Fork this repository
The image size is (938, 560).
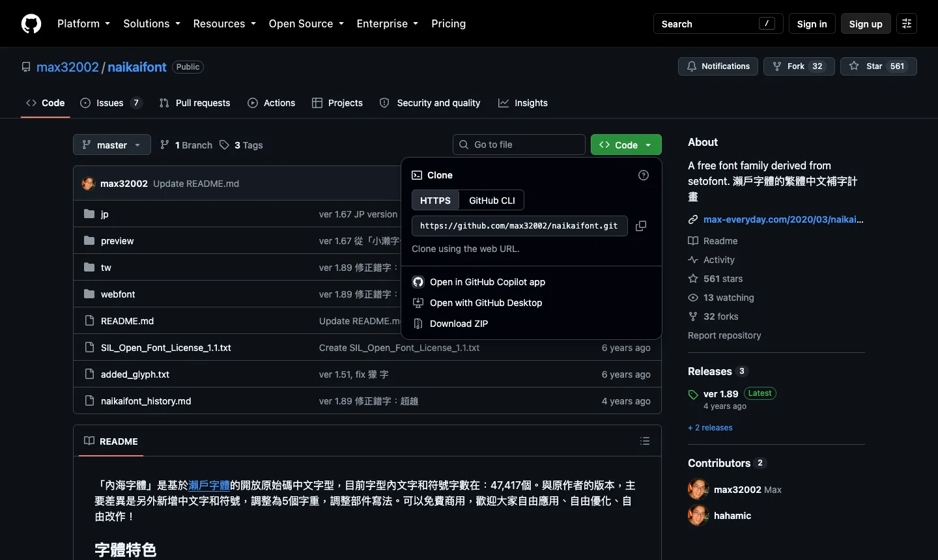799,66
